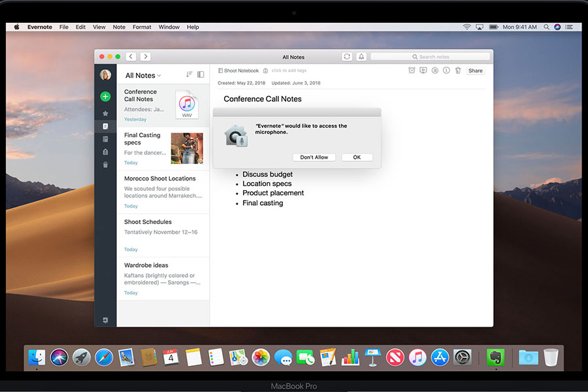The width and height of the screenshot is (588, 392).
Task: Click the Shoot Notebook selector
Action: (238, 71)
